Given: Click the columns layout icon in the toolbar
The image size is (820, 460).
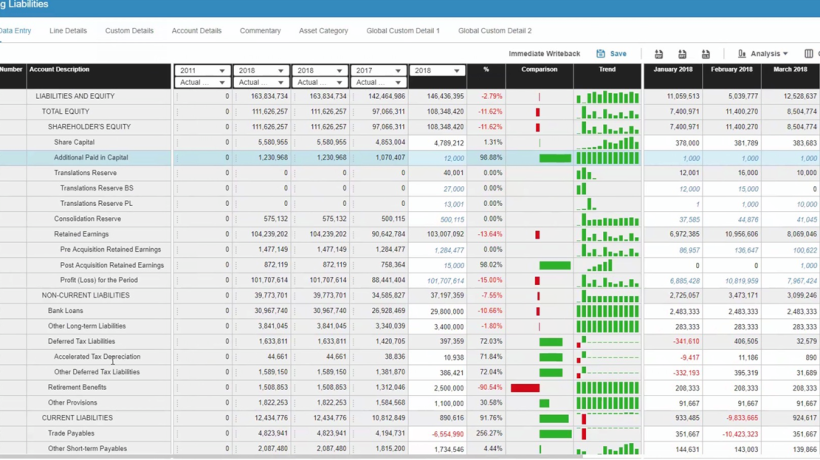Looking at the screenshot, I should coord(808,53).
